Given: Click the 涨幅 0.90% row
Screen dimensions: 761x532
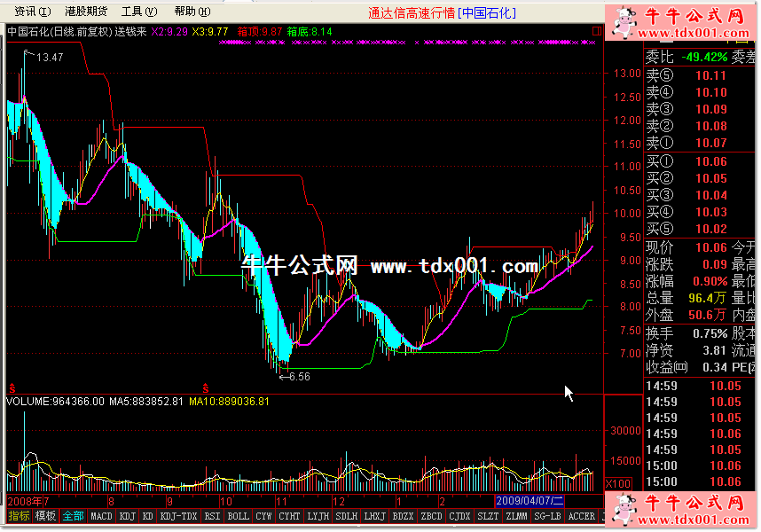Looking at the screenshot, I should click(686, 281).
